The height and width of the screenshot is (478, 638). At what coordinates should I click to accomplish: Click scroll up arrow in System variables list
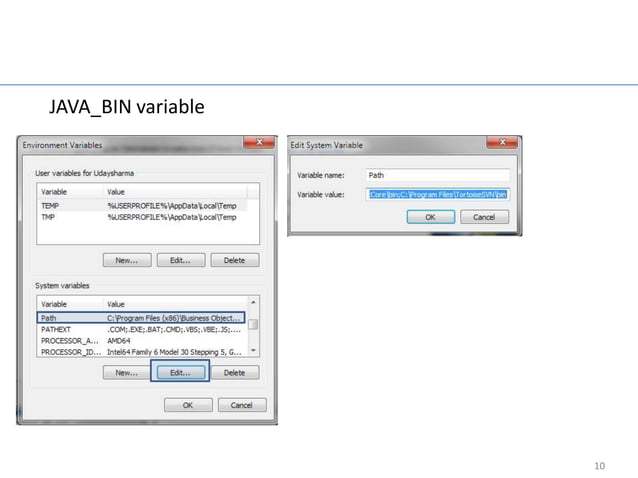pos(253,302)
